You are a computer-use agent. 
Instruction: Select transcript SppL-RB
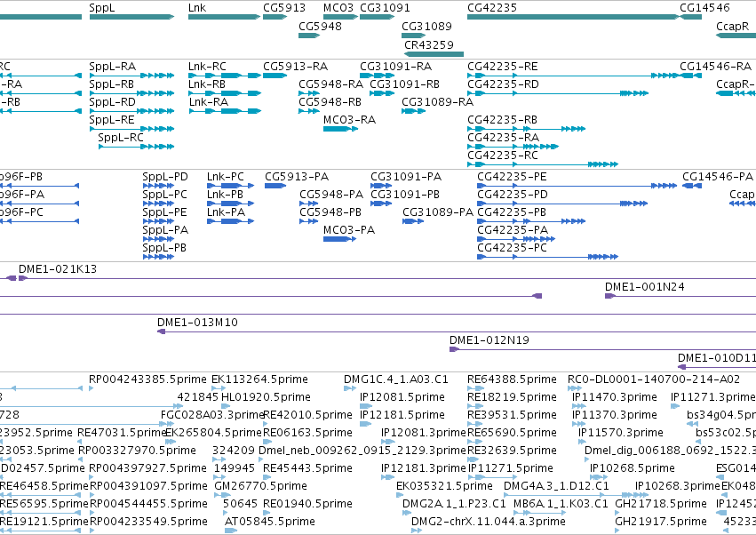tap(111, 84)
